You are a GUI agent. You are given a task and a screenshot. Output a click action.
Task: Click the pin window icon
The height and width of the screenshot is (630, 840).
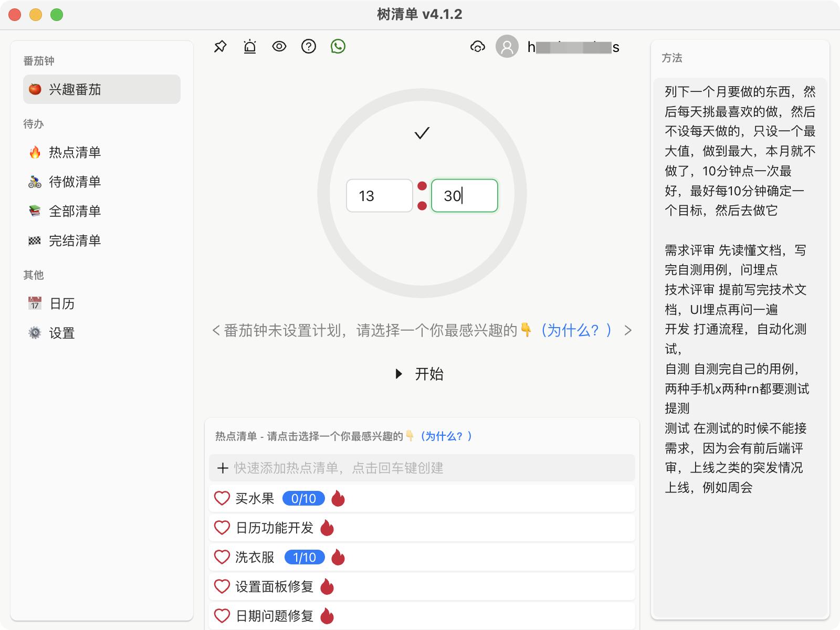(x=220, y=47)
